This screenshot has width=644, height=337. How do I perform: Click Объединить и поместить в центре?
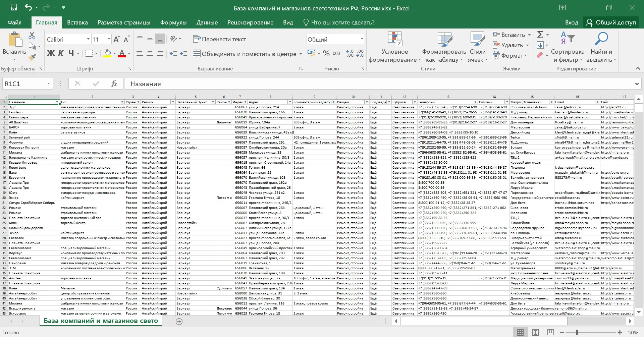tap(245, 54)
